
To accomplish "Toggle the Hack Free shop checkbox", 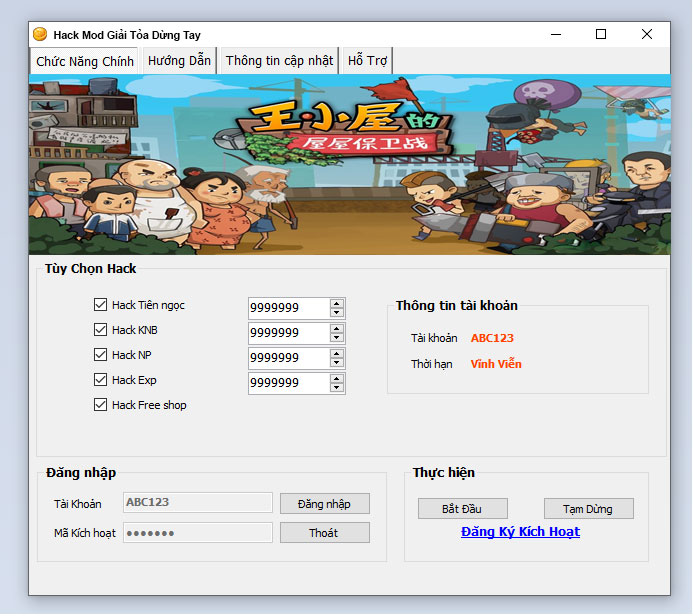I will [100, 405].
